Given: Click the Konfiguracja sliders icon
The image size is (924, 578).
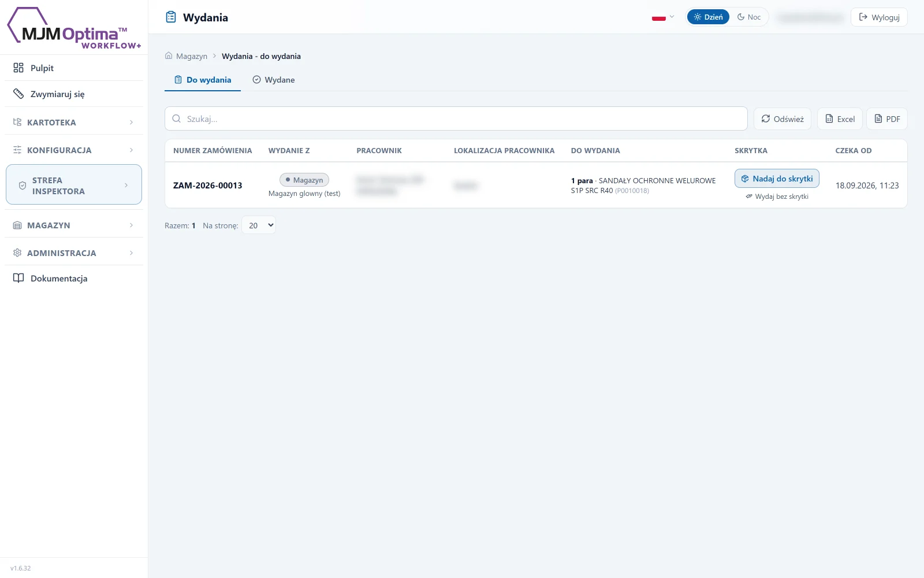Looking at the screenshot, I should 17,150.
